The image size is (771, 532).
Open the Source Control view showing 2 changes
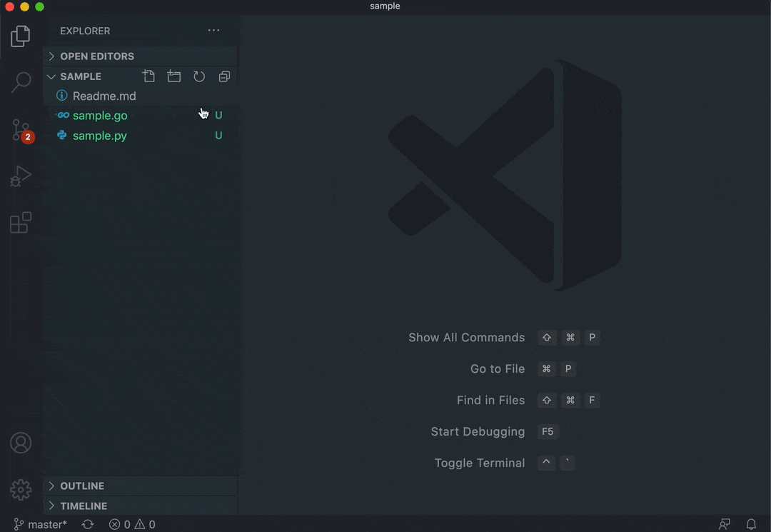(x=21, y=129)
